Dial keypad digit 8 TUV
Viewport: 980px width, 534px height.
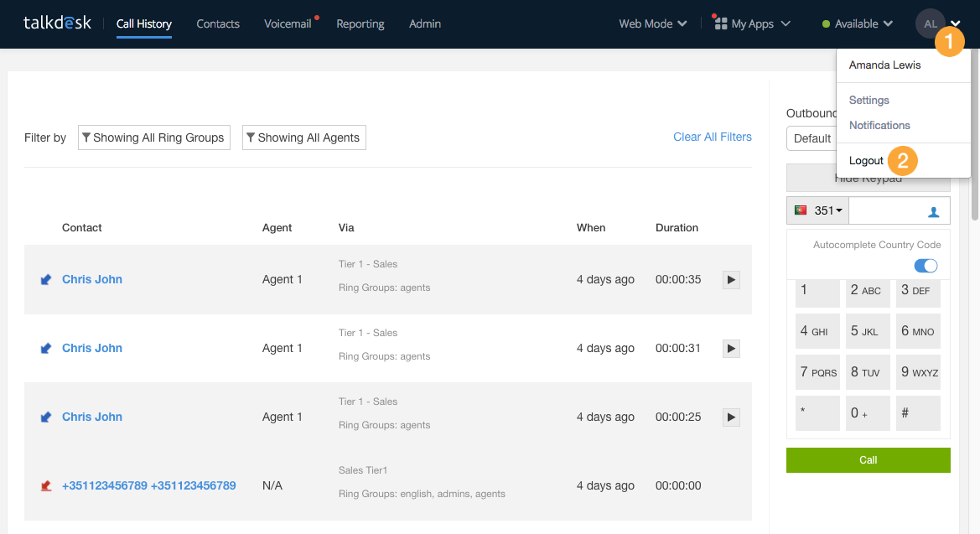point(868,372)
